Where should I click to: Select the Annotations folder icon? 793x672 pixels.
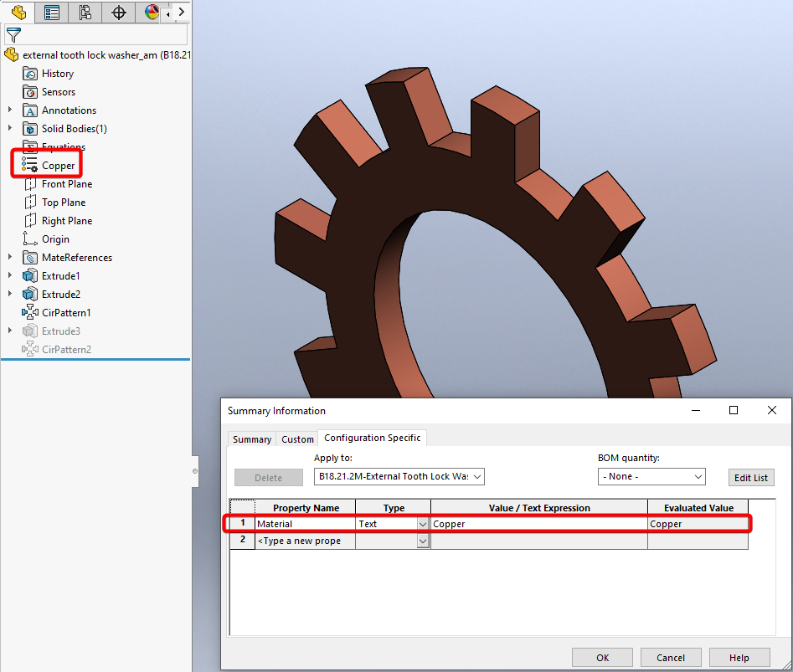(30, 110)
